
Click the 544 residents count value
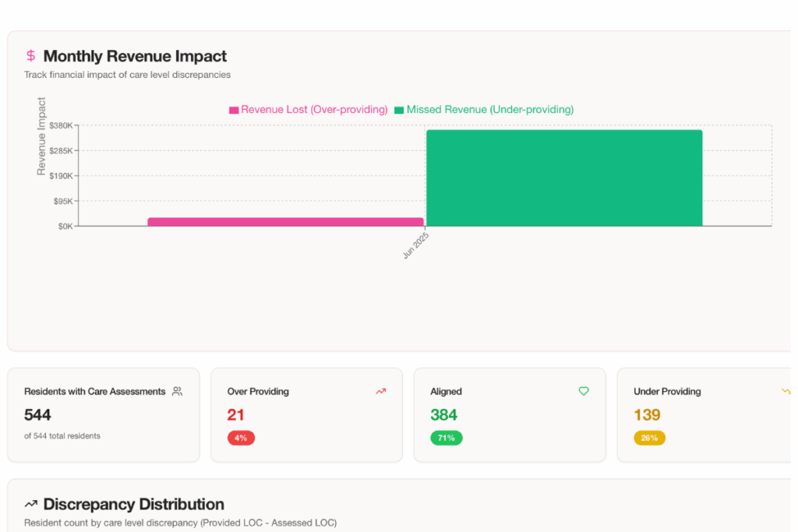coord(37,414)
